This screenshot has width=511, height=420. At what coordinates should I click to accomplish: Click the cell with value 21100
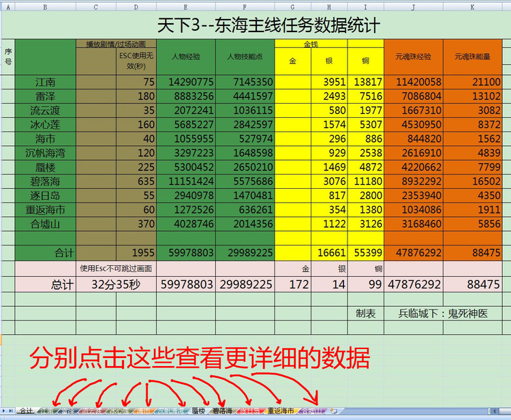[x=473, y=82]
